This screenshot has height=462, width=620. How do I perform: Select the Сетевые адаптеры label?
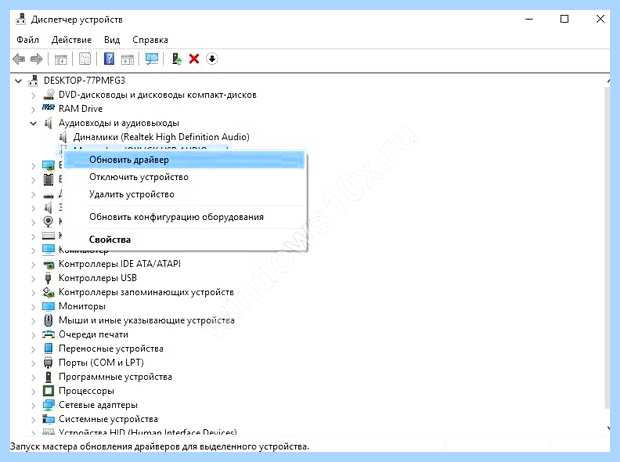98,405
